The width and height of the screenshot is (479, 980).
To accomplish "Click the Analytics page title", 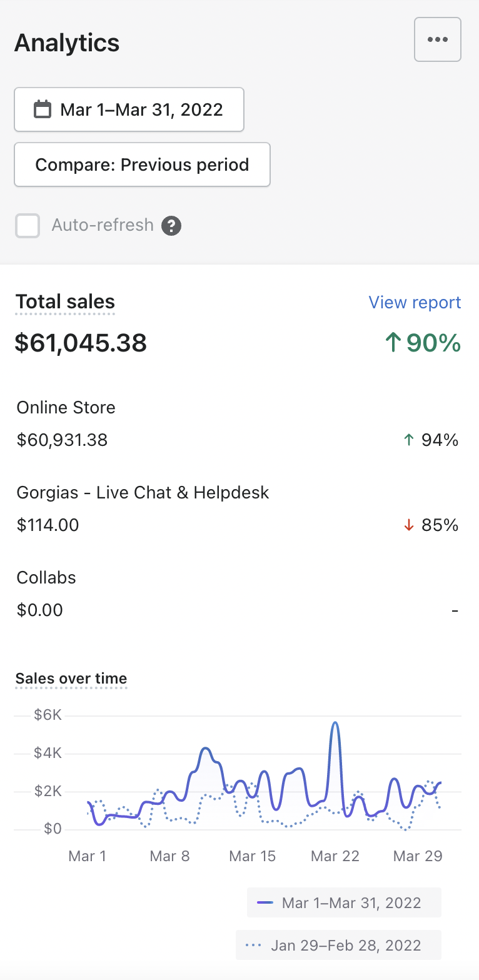I will click(x=67, y=43).
